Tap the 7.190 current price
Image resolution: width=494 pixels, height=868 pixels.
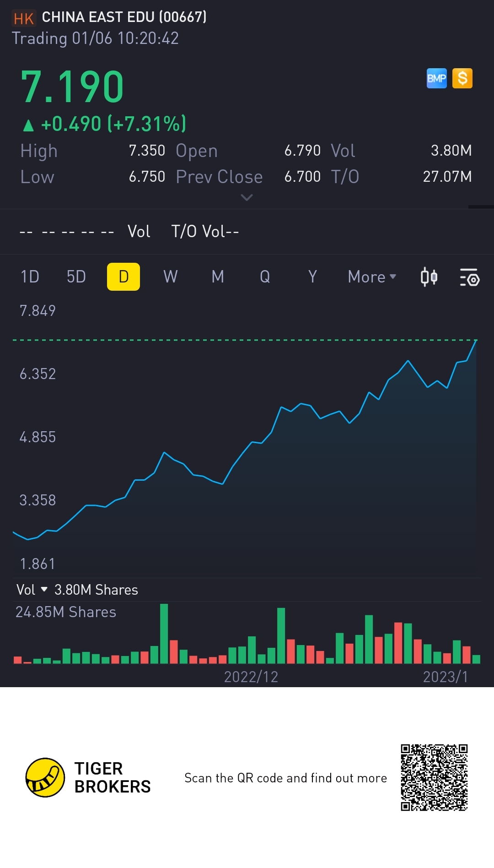click(72, 87)
